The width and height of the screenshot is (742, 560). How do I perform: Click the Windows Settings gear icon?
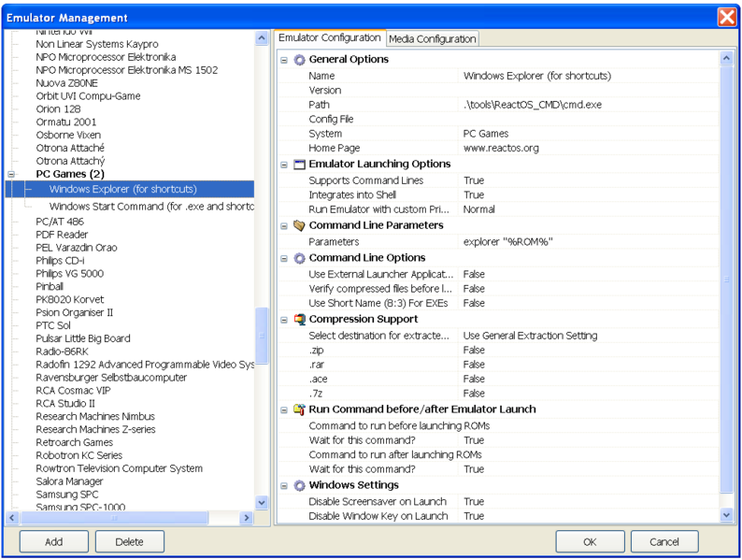point(299,486)
